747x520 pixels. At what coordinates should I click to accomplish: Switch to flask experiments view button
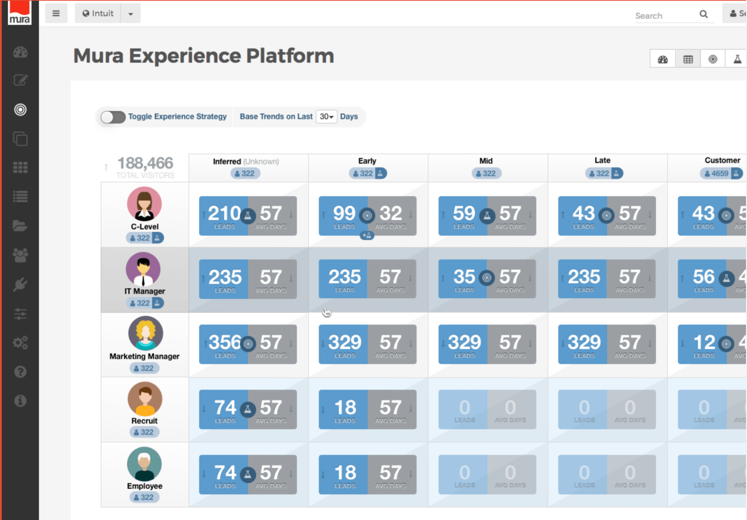pyautogui.click(x=737, y=59)
